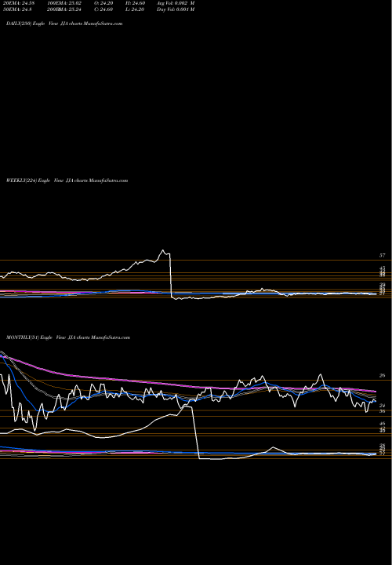392x565 pixels.
Task: Click the MONTHLY(51) Eagle View chart title
Action: 68,337
